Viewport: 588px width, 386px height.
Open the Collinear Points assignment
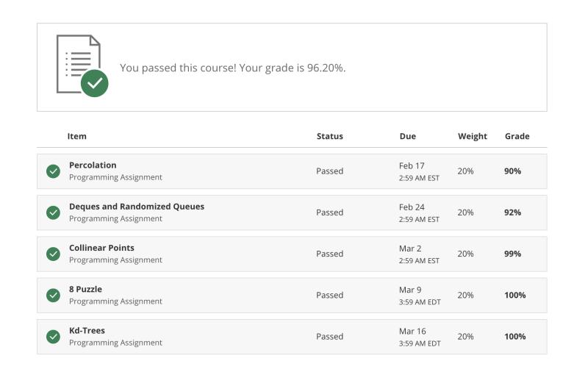101,248
